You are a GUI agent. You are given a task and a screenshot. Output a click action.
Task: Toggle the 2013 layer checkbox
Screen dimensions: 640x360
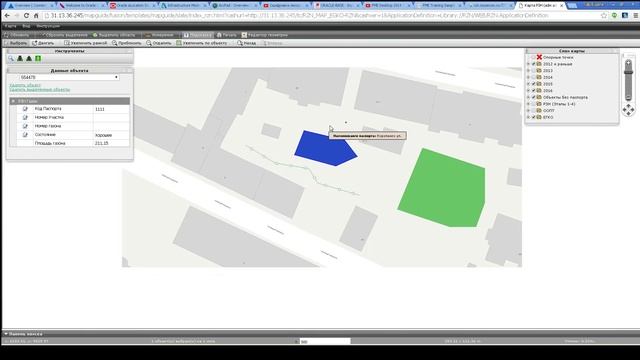533,71
